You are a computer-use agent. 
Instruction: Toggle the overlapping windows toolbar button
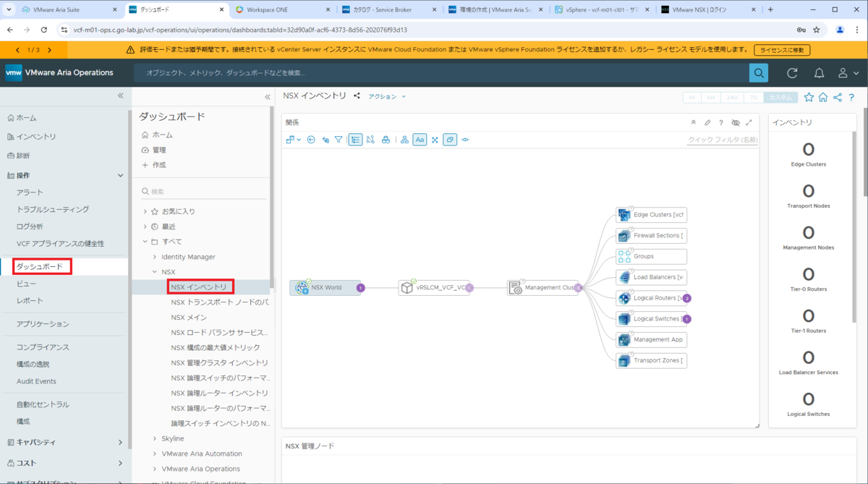click(x=450, y=140)
